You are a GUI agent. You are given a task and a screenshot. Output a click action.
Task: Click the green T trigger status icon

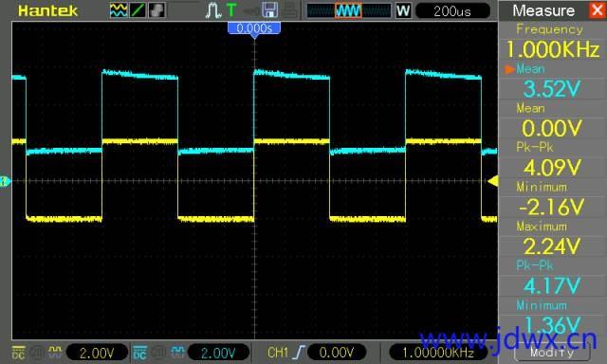click(x=231, y=10)
